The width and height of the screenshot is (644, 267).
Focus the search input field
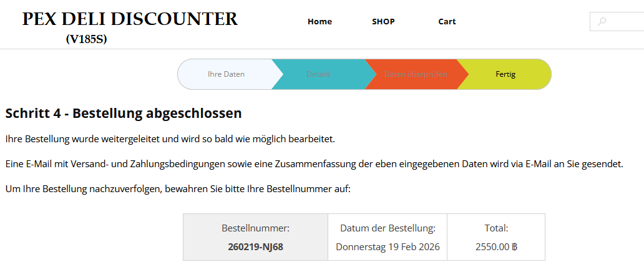[x=624, y=22]
